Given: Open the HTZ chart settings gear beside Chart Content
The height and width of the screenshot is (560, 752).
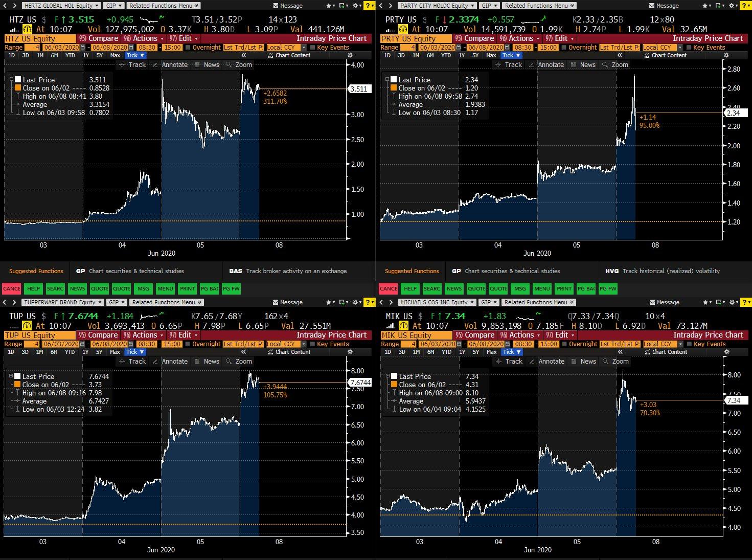Looking at the screenshot, I should coord(350,55).
